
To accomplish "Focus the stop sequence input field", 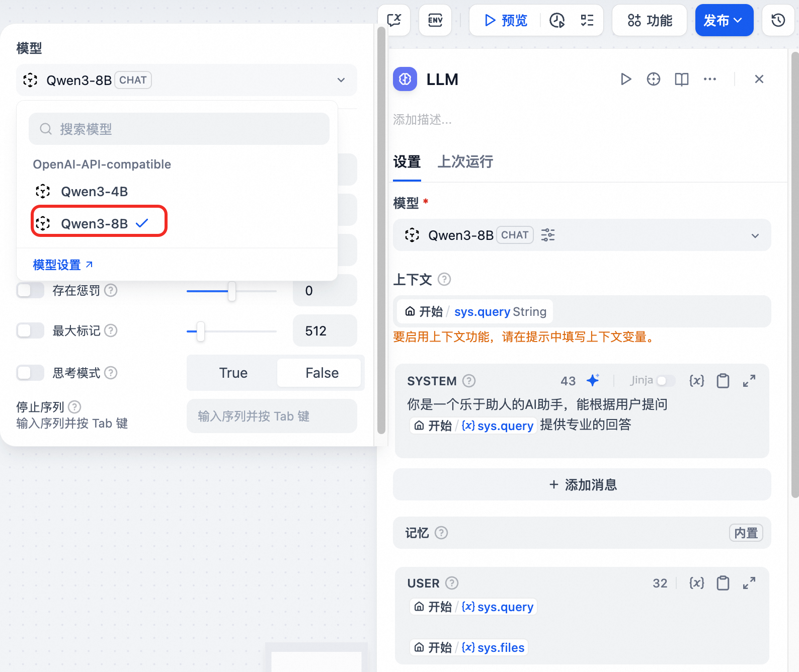I will 272,416.
